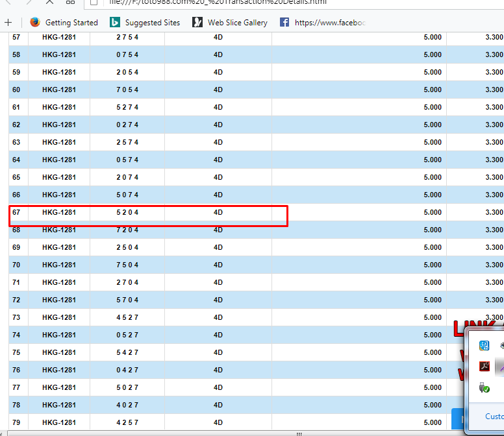Click the 4D cell in row 60
Screen dimensions: 504x436
click(218, 90)
